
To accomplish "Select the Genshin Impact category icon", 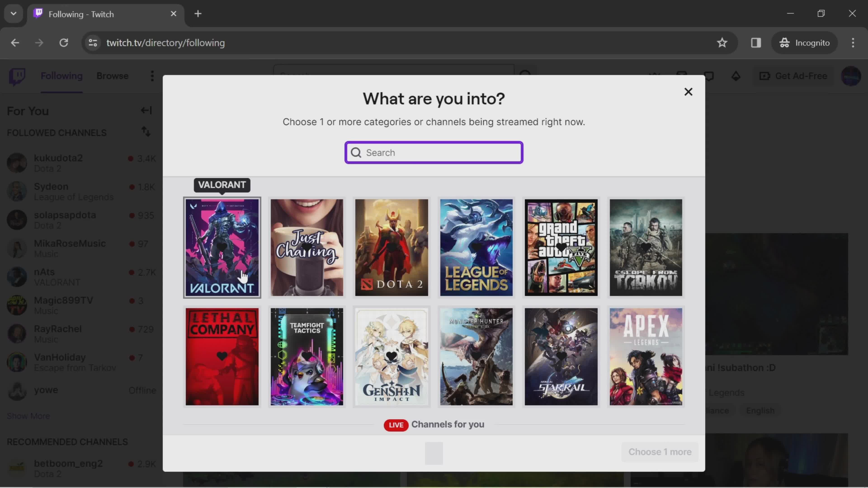I will coord(392,356).
